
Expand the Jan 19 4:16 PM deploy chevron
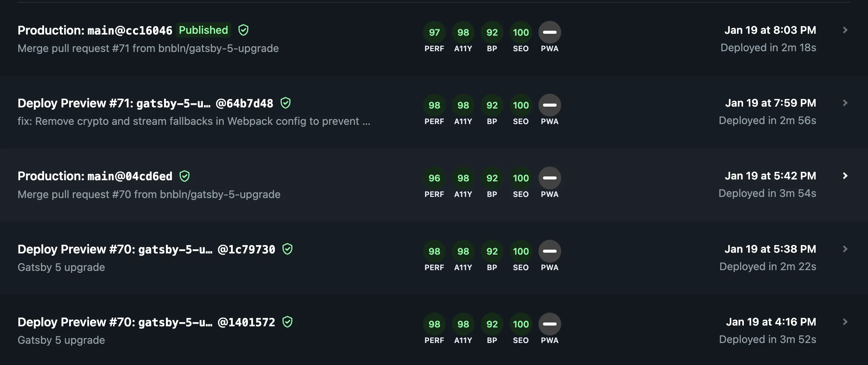[x=845, y=322]
